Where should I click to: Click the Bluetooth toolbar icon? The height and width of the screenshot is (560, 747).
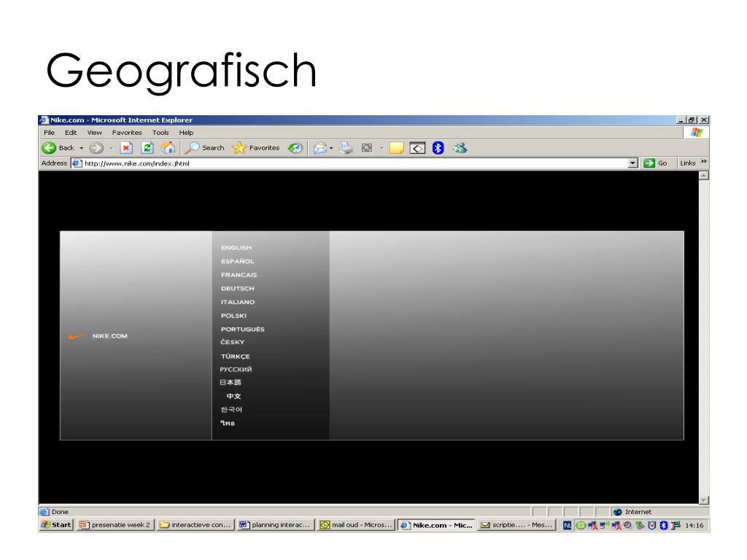click(x=438, y=148)
